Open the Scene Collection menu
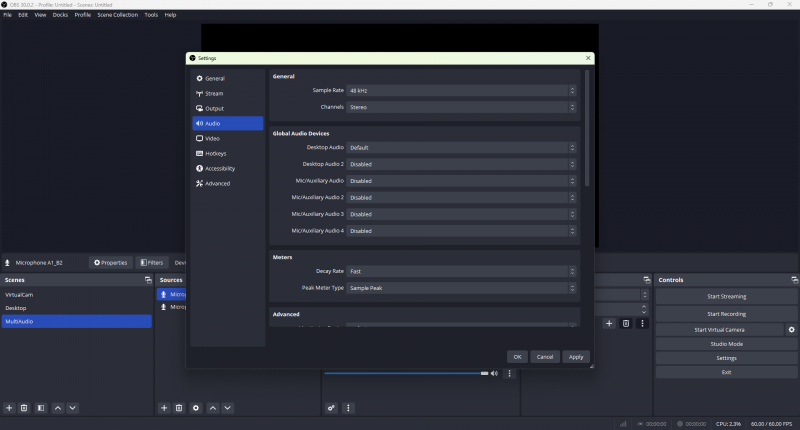The width and height of the screenshot is (800, 430). coord(118,15)
